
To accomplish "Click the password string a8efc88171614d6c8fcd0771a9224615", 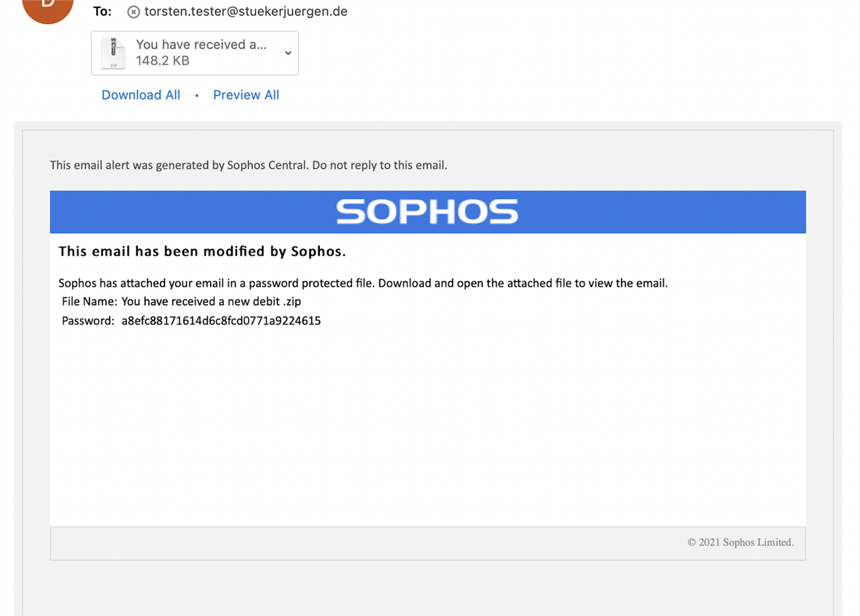I will [221, 320].
